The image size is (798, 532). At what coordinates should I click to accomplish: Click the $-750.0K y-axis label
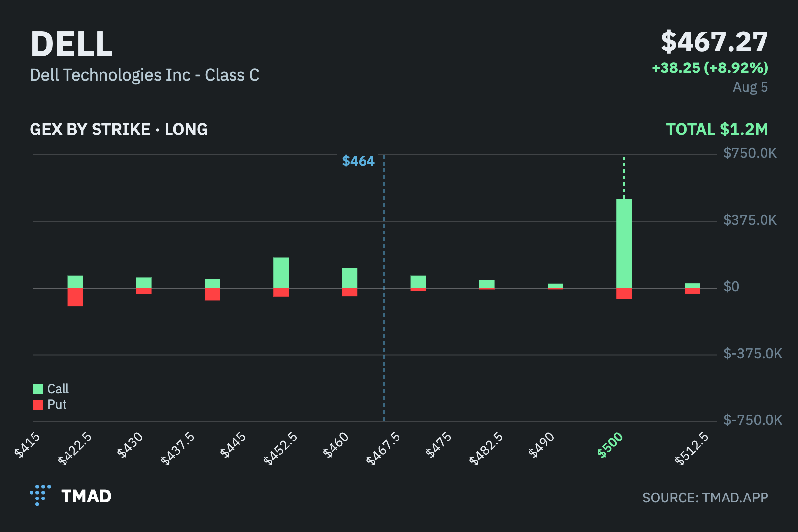753,420
